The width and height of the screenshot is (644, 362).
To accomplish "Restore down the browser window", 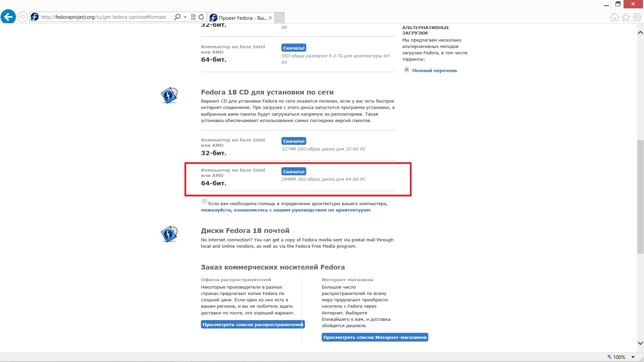I will click(618, 4).
